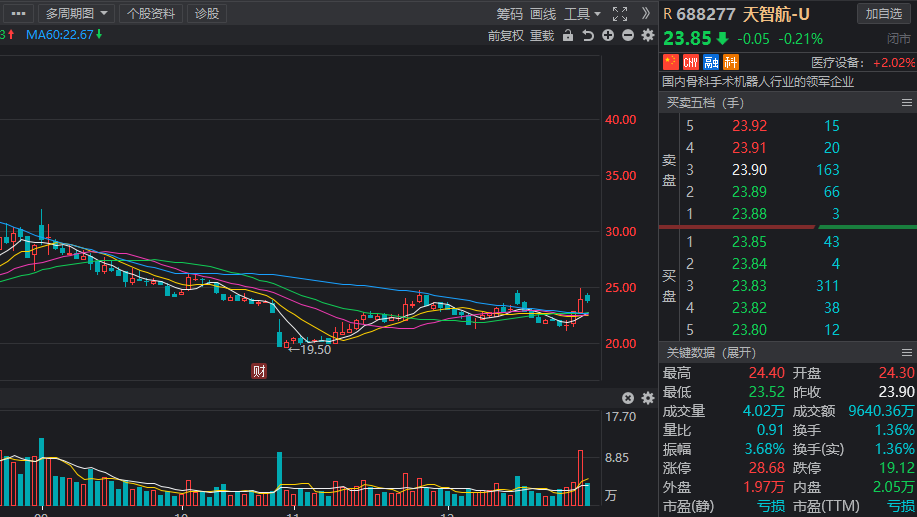Click the fullscreen expand icon

pos(620,13)
